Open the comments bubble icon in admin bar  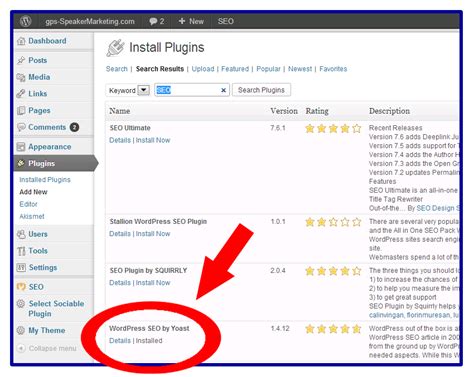point(153,21)
